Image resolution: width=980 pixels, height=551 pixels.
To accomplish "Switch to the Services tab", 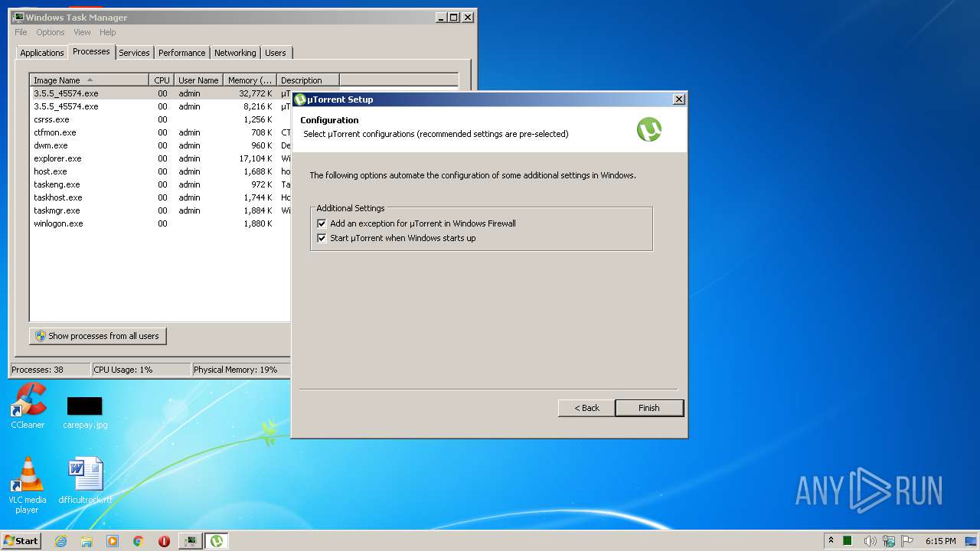I will (x=134, y=53).
